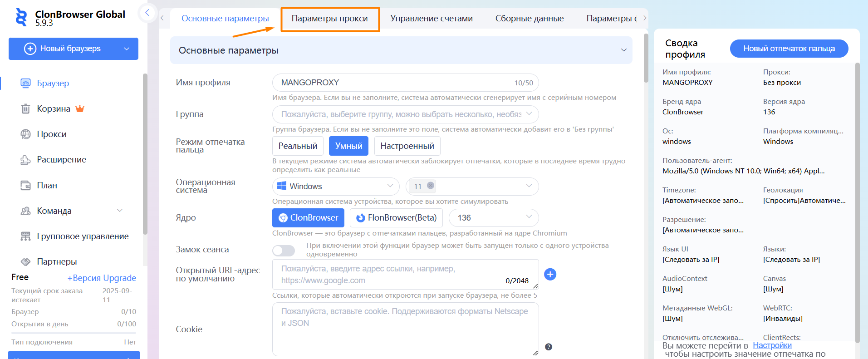Open the Настройки link
The height and width of the screenshot is (359, 868).
coord(772,345)
